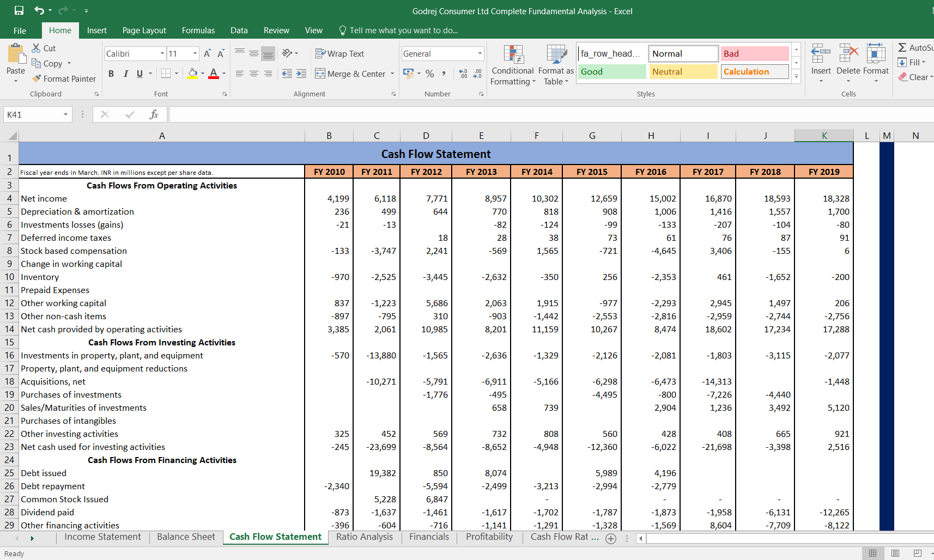Open Format as Table gallery
The height and width of the screenshot is (560, 934).
pyautogui.click(x=556, y=65)
